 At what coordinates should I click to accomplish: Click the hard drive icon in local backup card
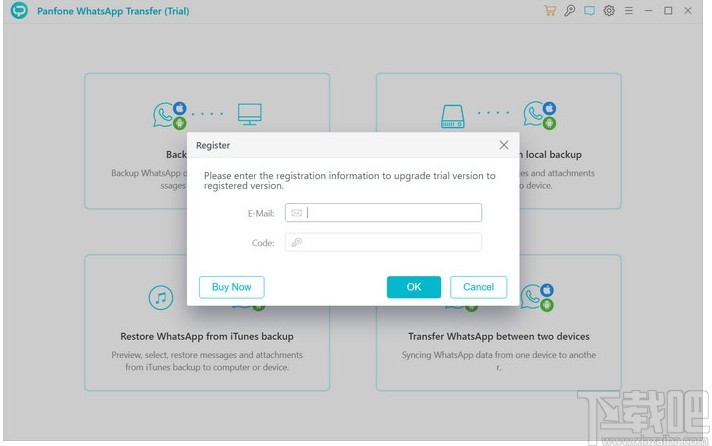453,116
